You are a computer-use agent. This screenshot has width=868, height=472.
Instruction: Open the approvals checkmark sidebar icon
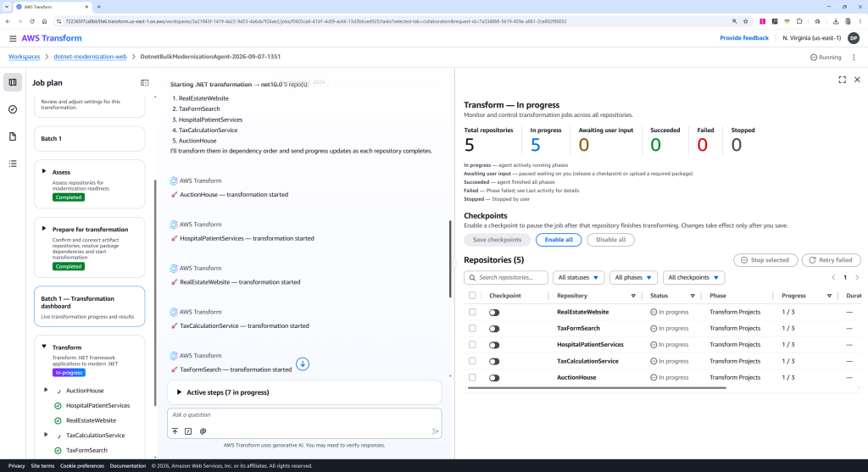pos(13,109)
